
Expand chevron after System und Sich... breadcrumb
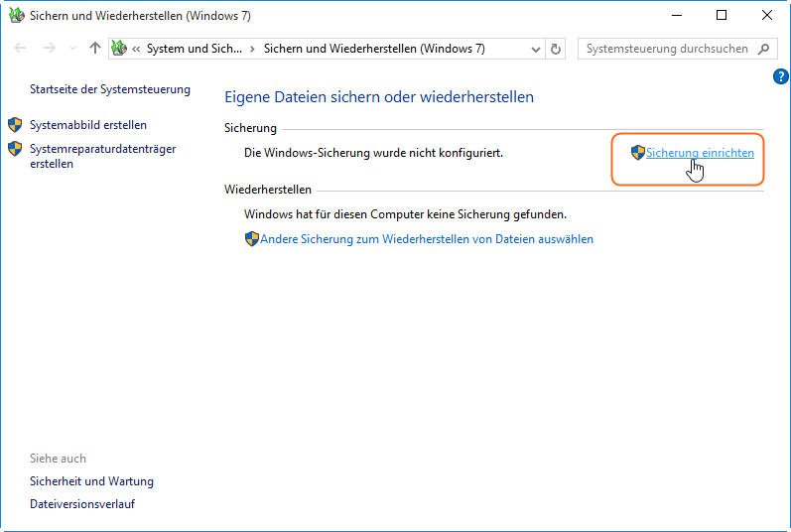point(252,49)
